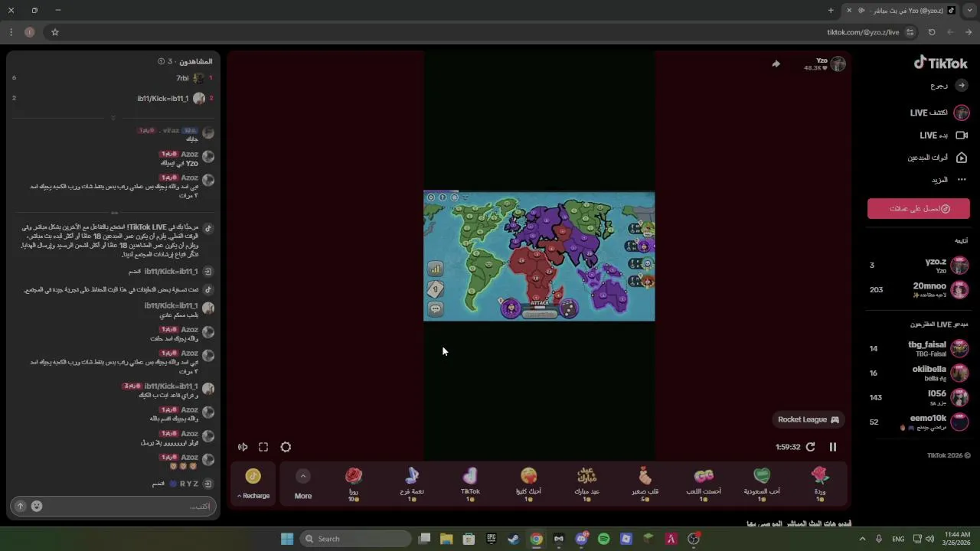Open volume control in system tray

(930, 539)
